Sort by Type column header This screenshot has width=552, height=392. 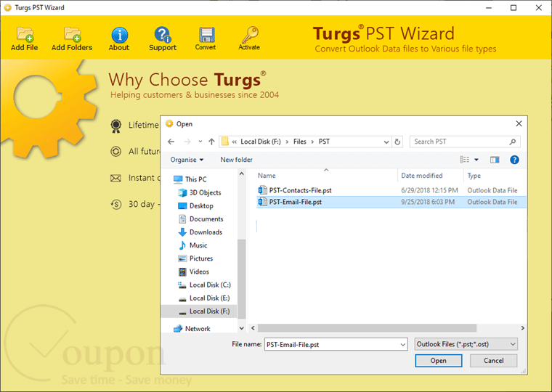pyautogui.click(x=474, y=176)
